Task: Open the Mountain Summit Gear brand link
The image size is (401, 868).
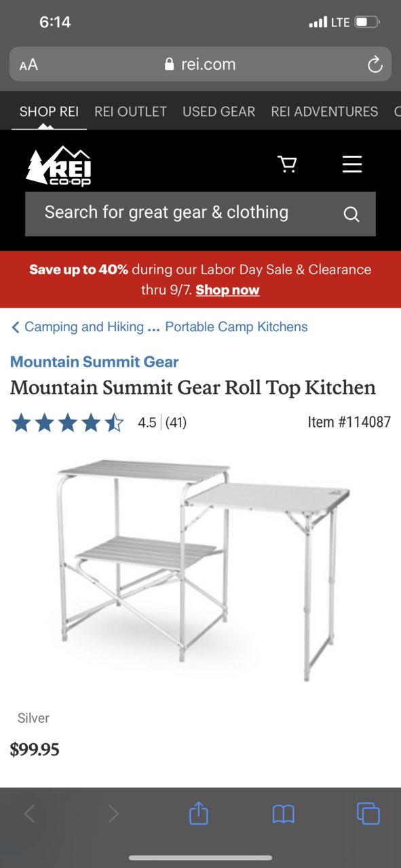Action: point(94,362)
